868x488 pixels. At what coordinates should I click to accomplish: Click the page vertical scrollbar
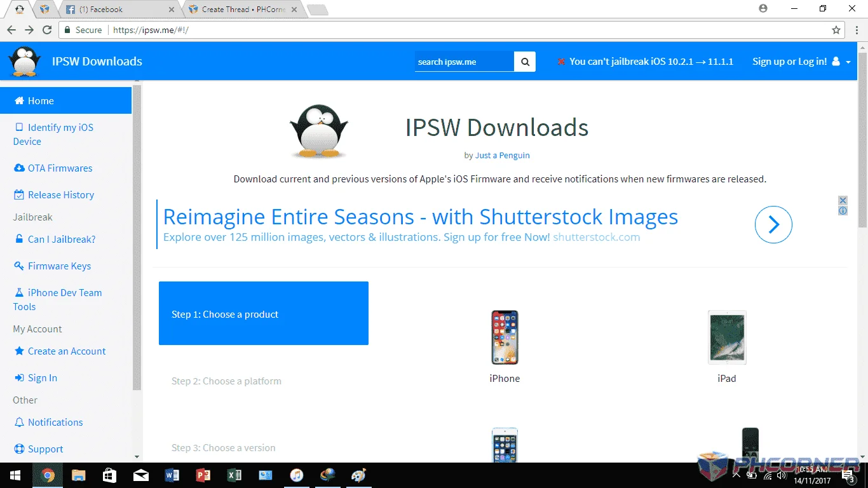click(862, 140)
